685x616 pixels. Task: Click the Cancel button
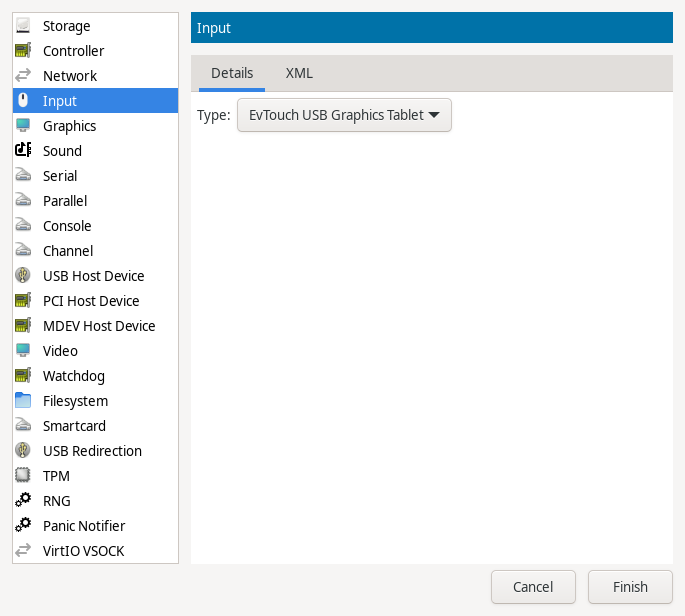(533, 587)
